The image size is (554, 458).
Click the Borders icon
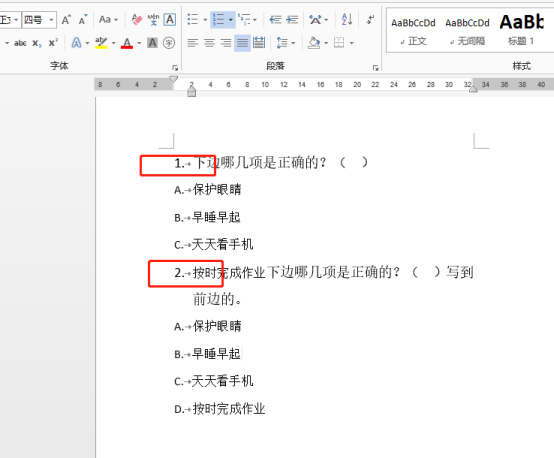tap(339, 43)
